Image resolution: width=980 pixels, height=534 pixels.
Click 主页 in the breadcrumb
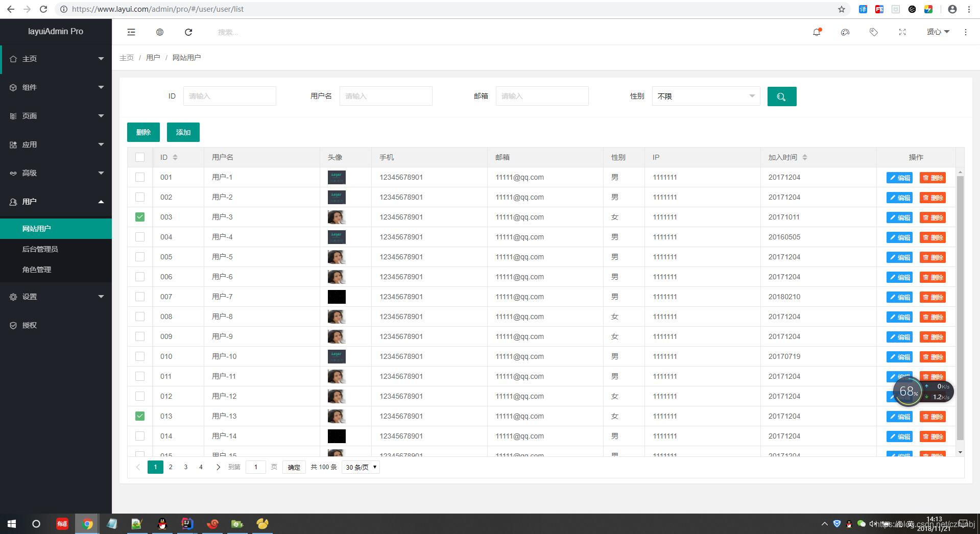tap(127, 58)
